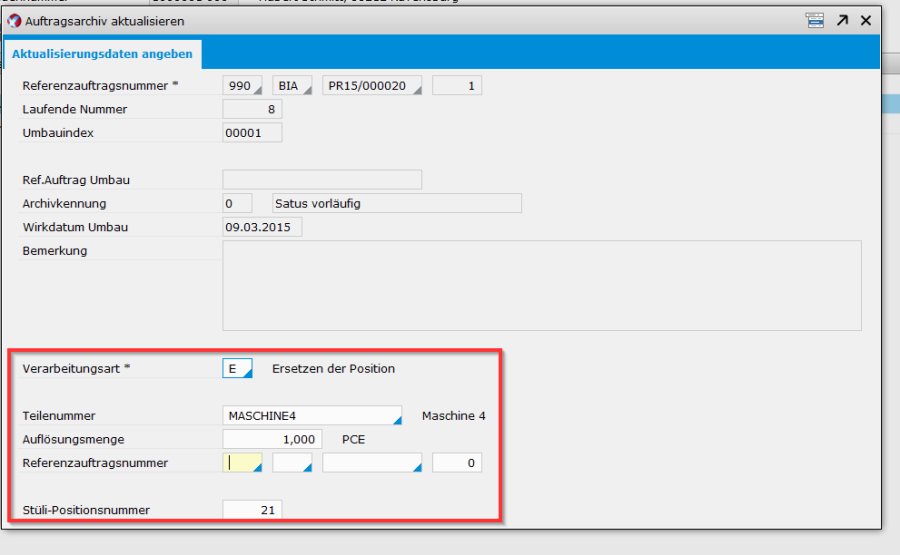The image size is (900, 555).
Task: Click the Umbauindex field with 00001
Action: coord(252,133)
